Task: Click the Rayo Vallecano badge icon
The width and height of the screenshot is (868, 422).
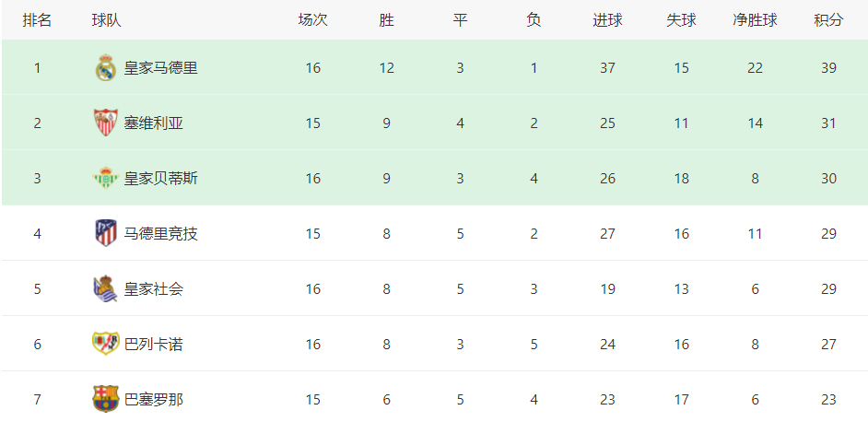Action: (105, 344)
